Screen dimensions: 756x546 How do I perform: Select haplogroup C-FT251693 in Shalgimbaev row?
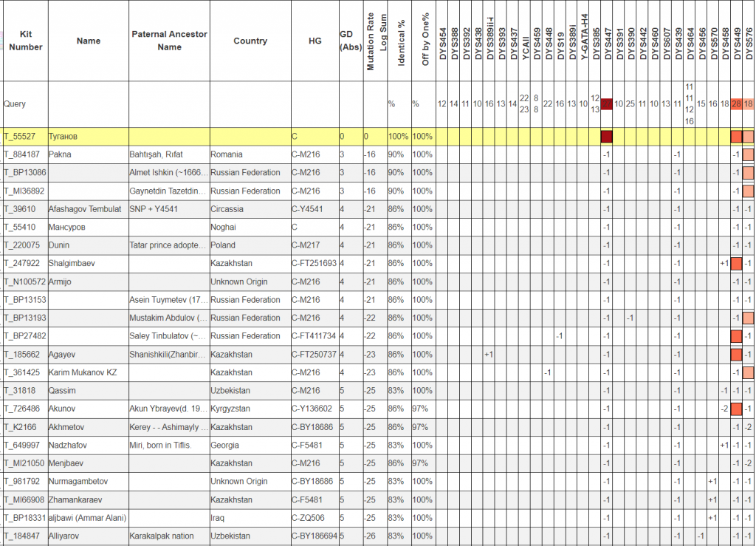[x=314, y=263]
